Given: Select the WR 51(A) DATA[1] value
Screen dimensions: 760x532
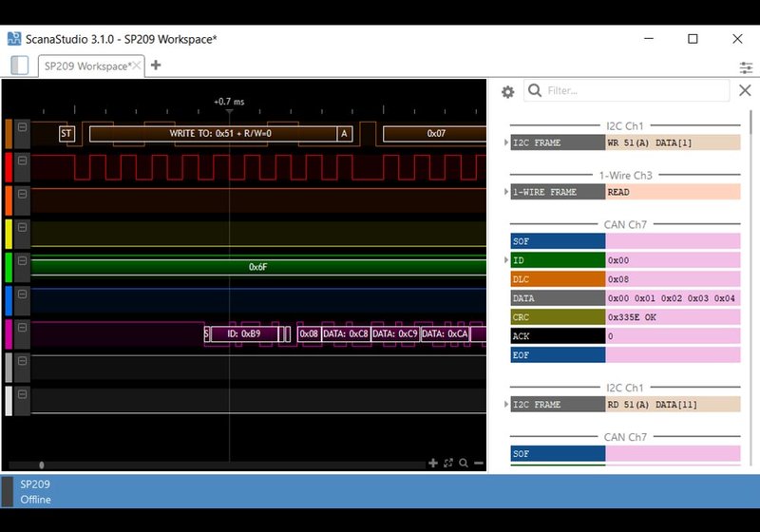Looking at the screenshot, I should point(673,142).
